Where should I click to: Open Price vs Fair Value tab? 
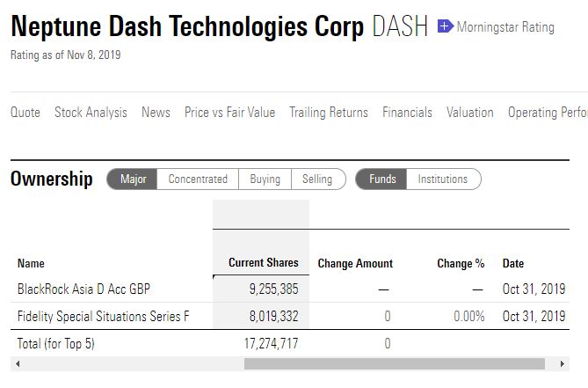click(229, 113)
